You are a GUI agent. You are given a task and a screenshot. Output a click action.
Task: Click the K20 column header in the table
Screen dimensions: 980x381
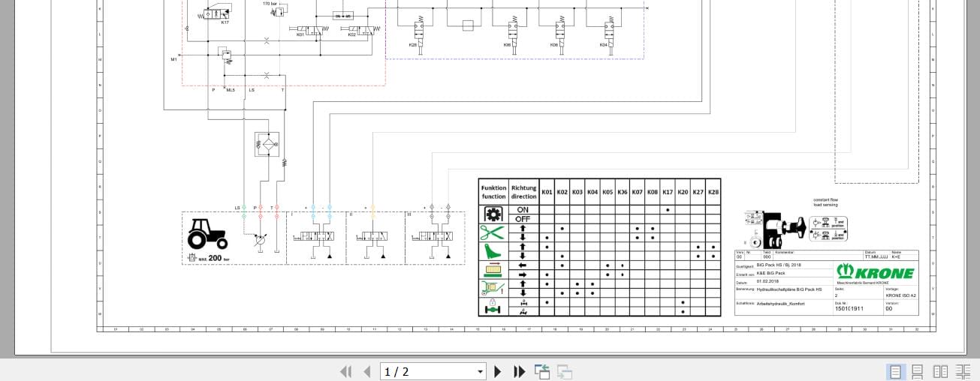tap(683, 192)
